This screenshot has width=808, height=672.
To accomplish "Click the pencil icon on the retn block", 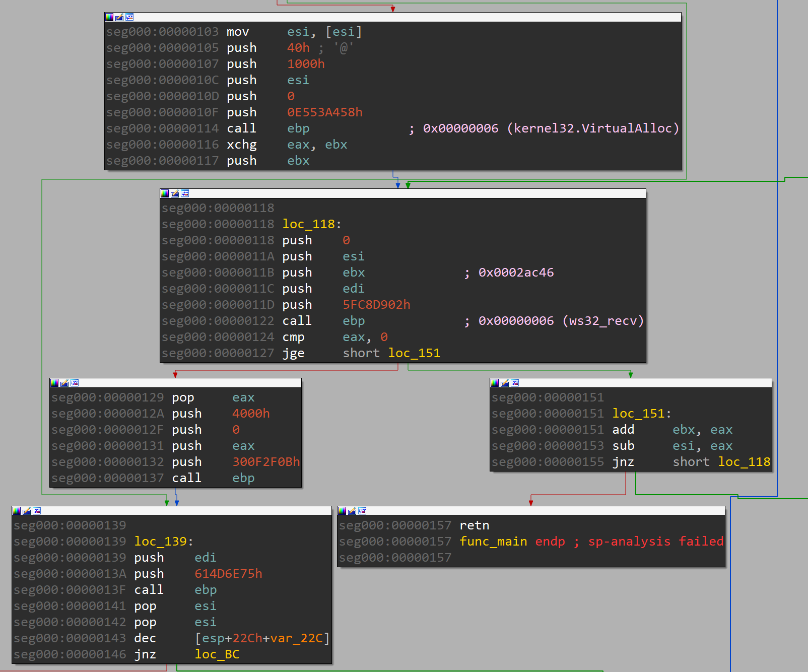I will (352, 511).
